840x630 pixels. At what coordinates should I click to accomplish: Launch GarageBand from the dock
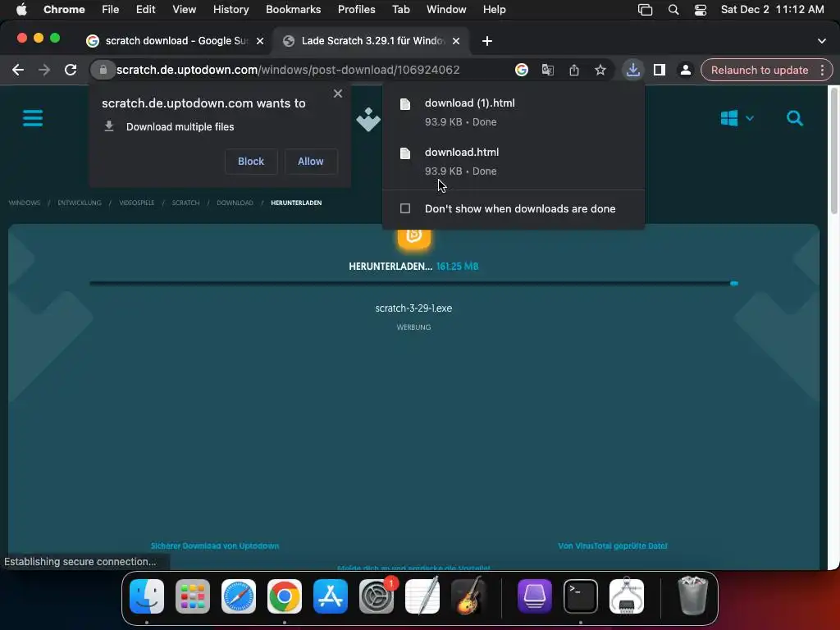coord(468,596)
